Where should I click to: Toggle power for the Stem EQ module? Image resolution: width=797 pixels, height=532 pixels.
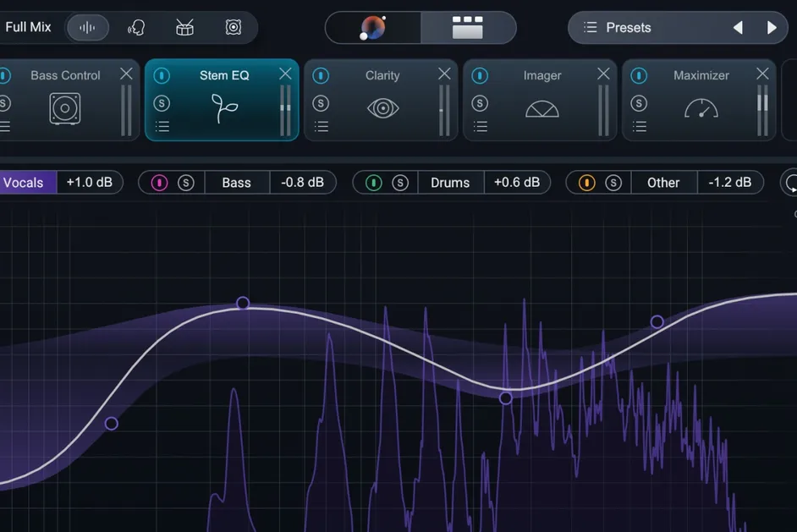tap(162, 76)
